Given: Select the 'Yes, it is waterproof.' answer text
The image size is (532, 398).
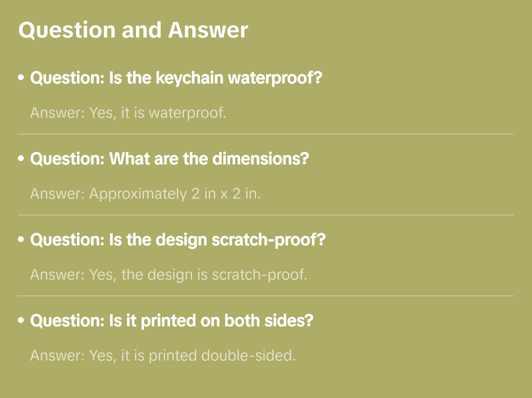Looking at the screenshot, I should (x=158, y=113).
